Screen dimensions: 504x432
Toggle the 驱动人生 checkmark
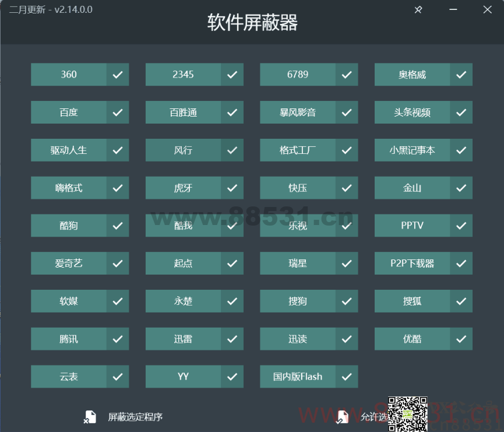click(x=118, y=150)
